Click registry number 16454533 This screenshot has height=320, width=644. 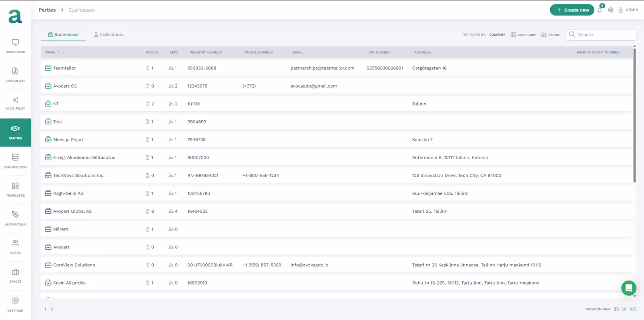click(x=198, y=211)
